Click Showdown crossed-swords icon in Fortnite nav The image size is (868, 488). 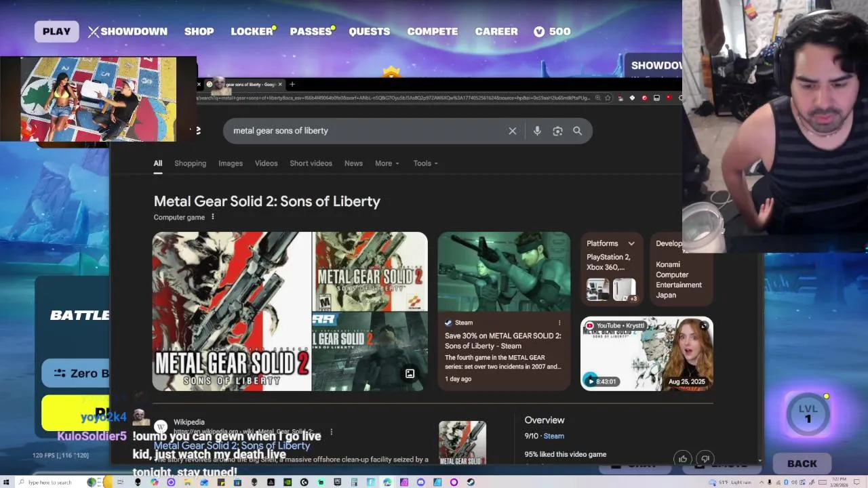(x=94, y=31)
